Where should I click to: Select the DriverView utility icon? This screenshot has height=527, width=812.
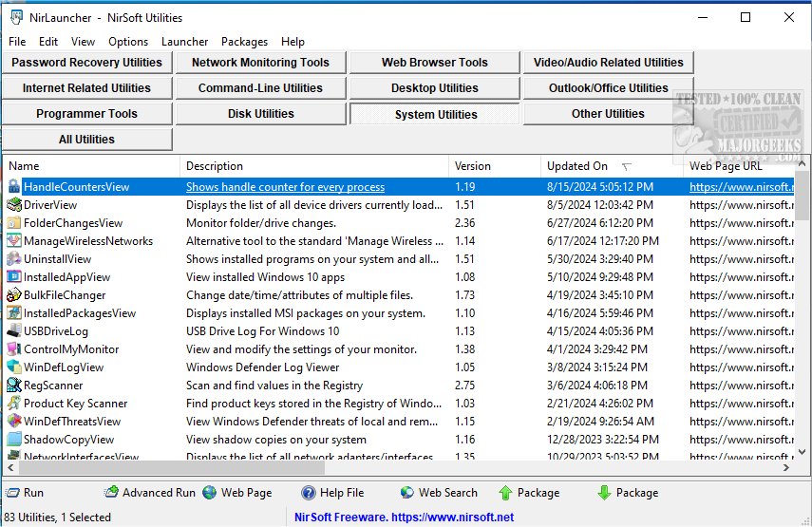14,205
